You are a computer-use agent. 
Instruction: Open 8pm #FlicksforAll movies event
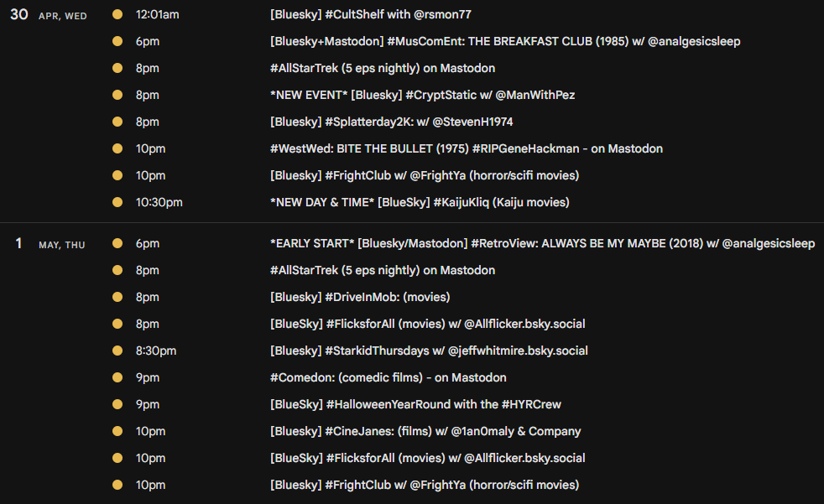coord(428,324)
